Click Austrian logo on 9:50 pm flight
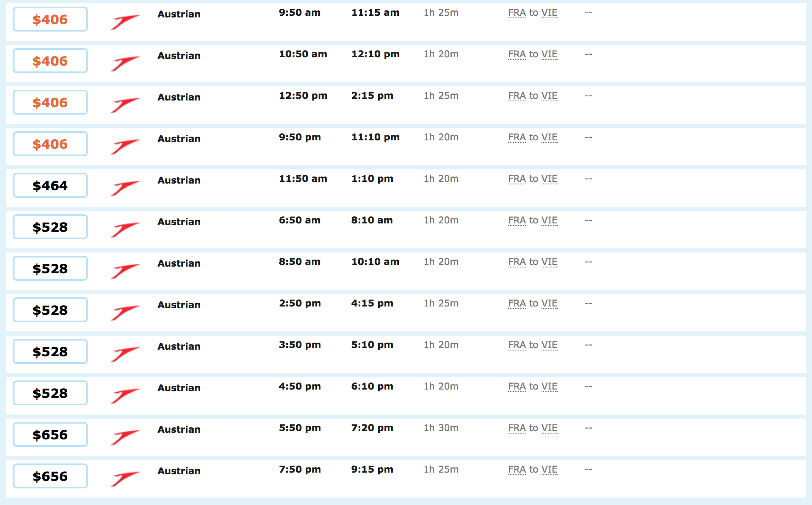Viewport: 812px width, 505px height. (125, 146)
